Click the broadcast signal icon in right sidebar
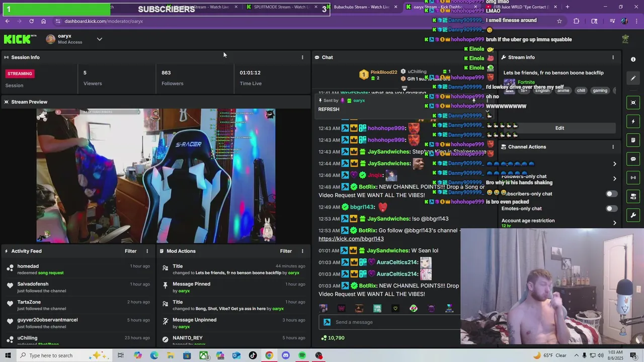Screen dimensions: 644x362 (633, 177)
